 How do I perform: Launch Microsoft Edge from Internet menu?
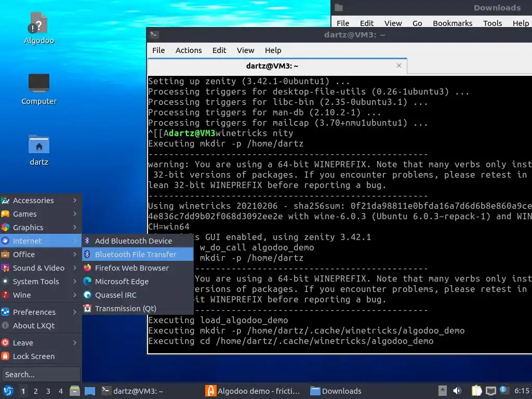coord(137,281)
